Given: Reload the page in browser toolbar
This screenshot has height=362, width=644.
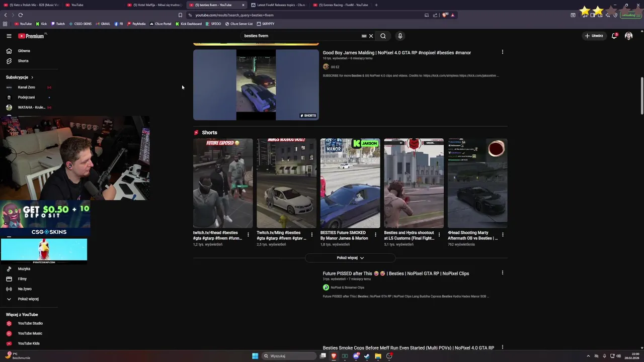Looking at the screenshot, I should (20, 15).
